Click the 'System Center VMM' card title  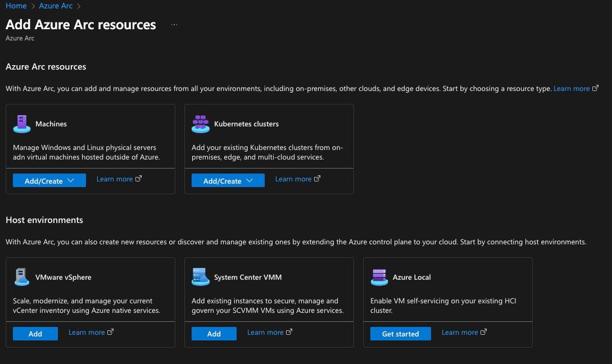click(248, 277)
